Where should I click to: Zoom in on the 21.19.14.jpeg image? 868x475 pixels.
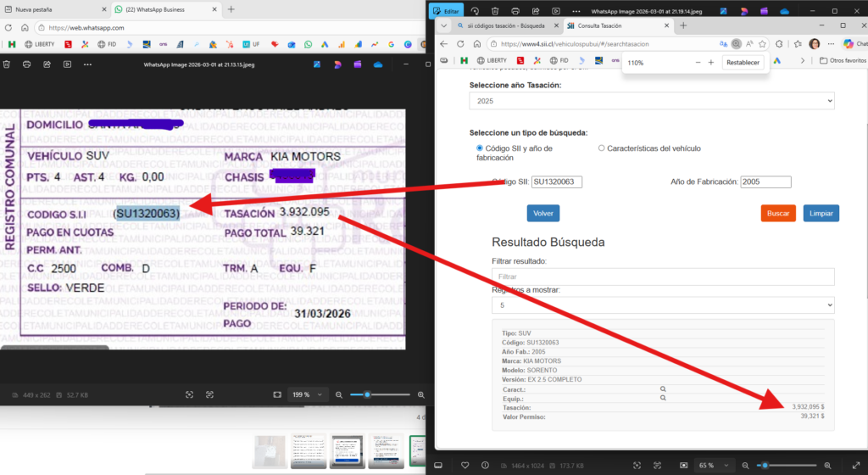click(827, 466)
